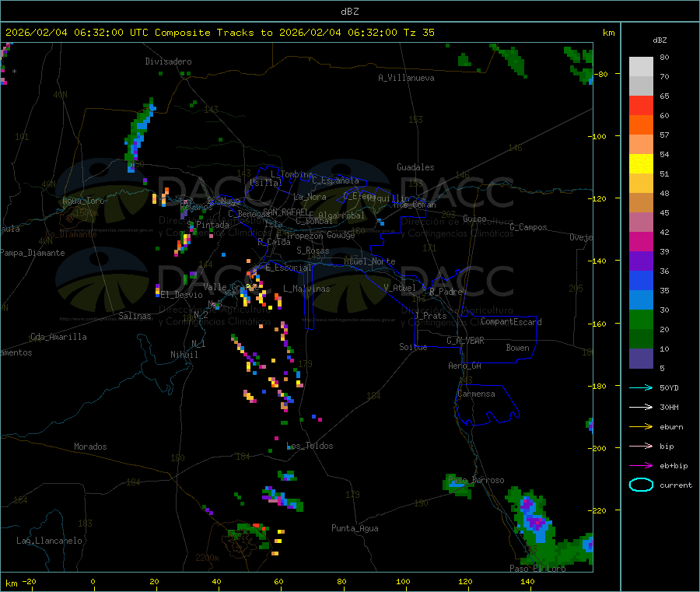This screenshot has height=592, width=700.
Task: Click the white 30HM arrow legend icon
Action: (641, 407)
